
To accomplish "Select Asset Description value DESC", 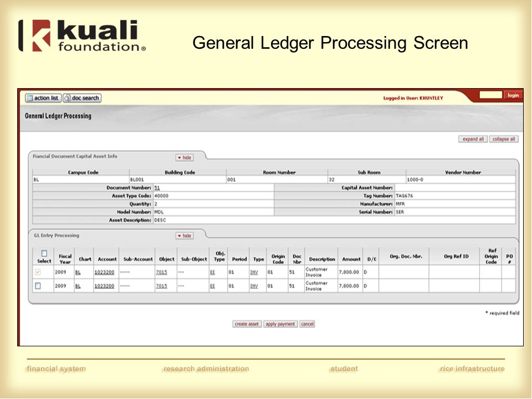I will [160, 220].
